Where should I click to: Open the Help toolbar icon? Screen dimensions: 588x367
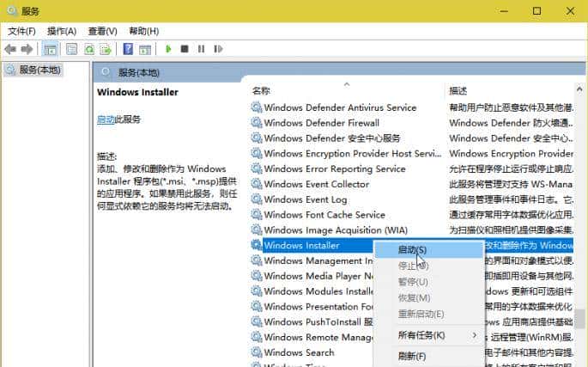point(128,49)
